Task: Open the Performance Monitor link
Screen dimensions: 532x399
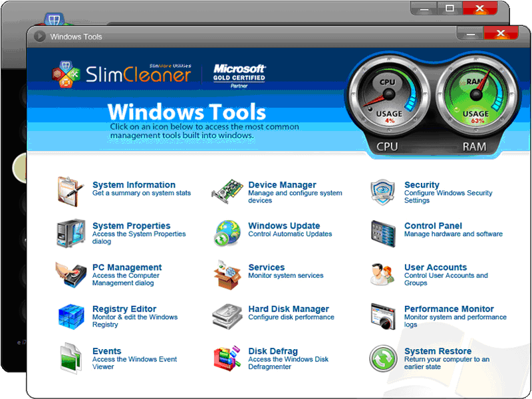Action: tap(449, 309)
